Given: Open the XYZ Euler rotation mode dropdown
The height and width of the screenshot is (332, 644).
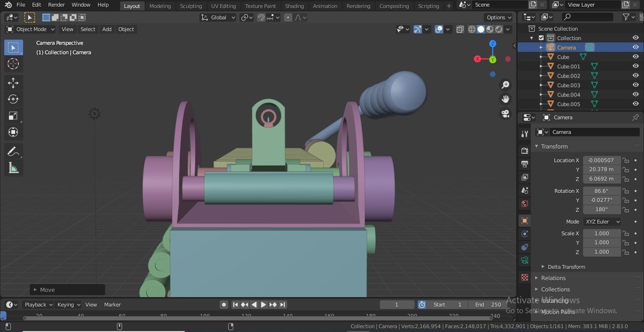Looking at the screenshot, I should tap(602, 222).
